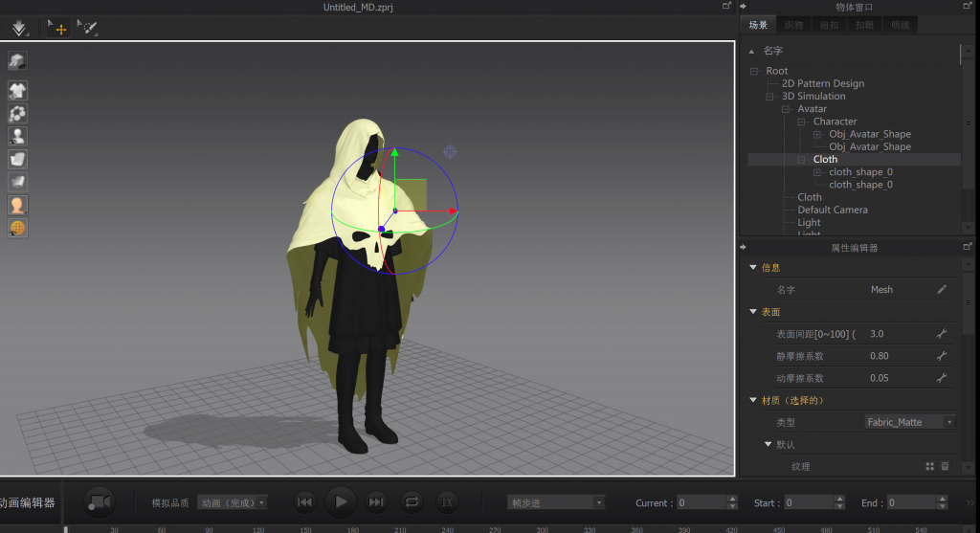Open the 模拟品质 动画（完成）dropdown
The height and width of the screenshot is (533, 980).
[233, 502]
